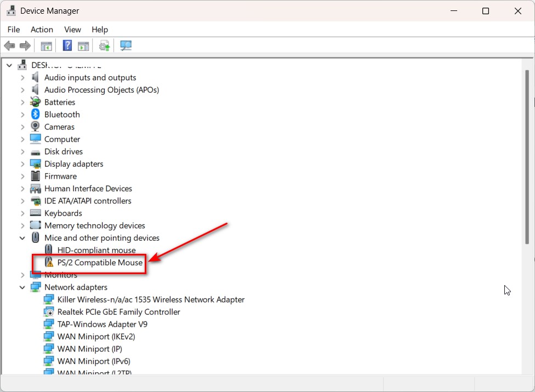Click the HID-compliant mouse icon
The image size is (535, 392).
coord(48,250)
